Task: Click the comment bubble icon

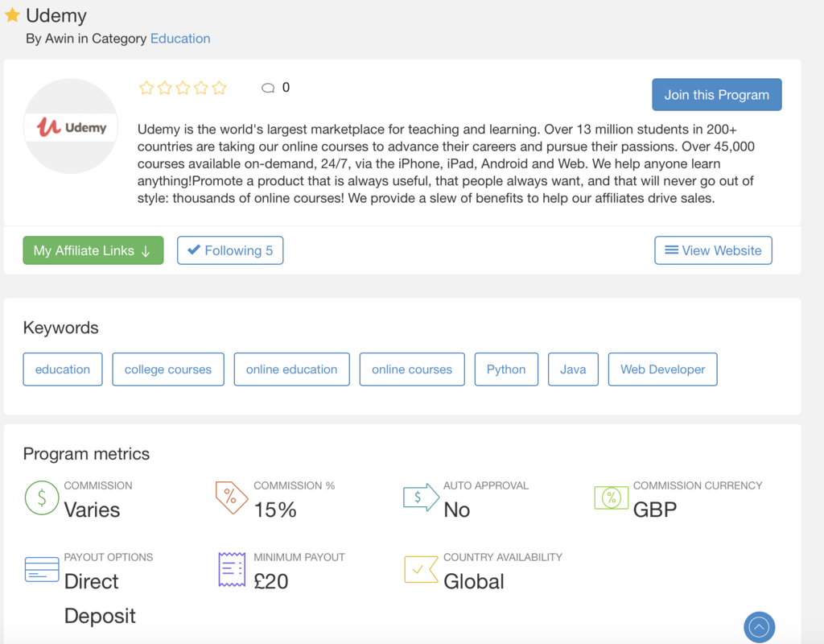Action: (x=268, y=88)
